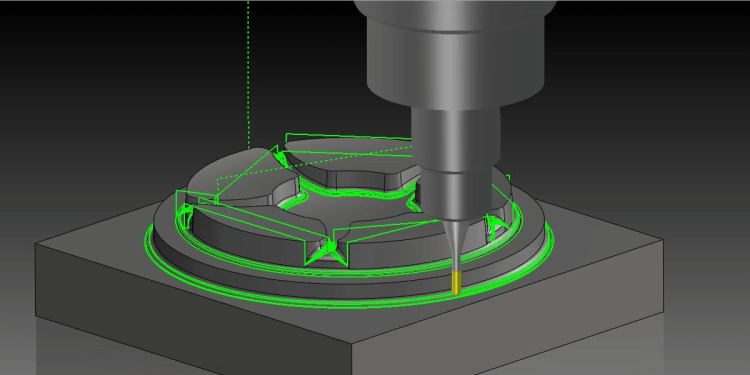
Task: Click the middle stepped tool holder section
Action: point(455,139)
